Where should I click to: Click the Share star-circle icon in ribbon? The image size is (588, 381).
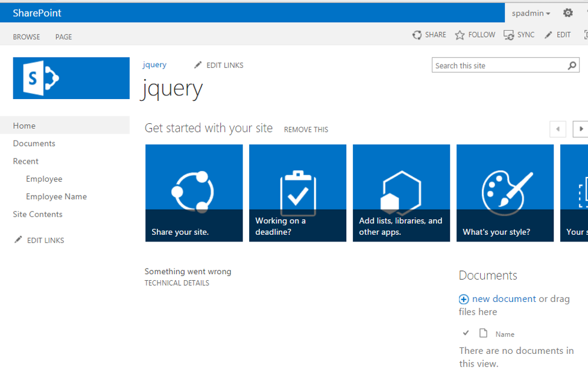point(417,35)
